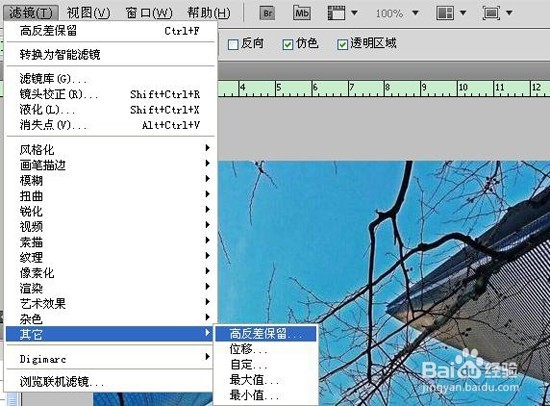550x406 pixels.
Task: Expand the 锐化 submenu
Action: (110, 211)
